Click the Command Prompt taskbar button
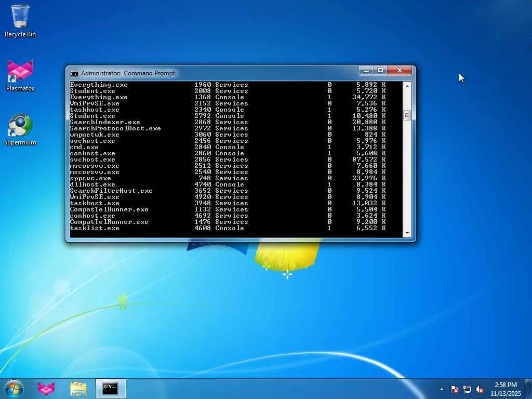This screenshot has height=399, width=532. tap(110, 389)
